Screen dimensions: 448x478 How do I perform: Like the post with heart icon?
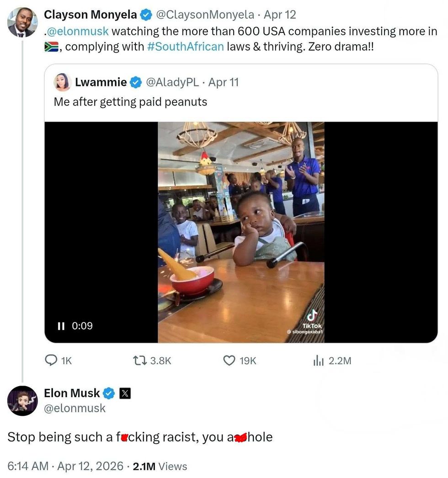(229, 361)
